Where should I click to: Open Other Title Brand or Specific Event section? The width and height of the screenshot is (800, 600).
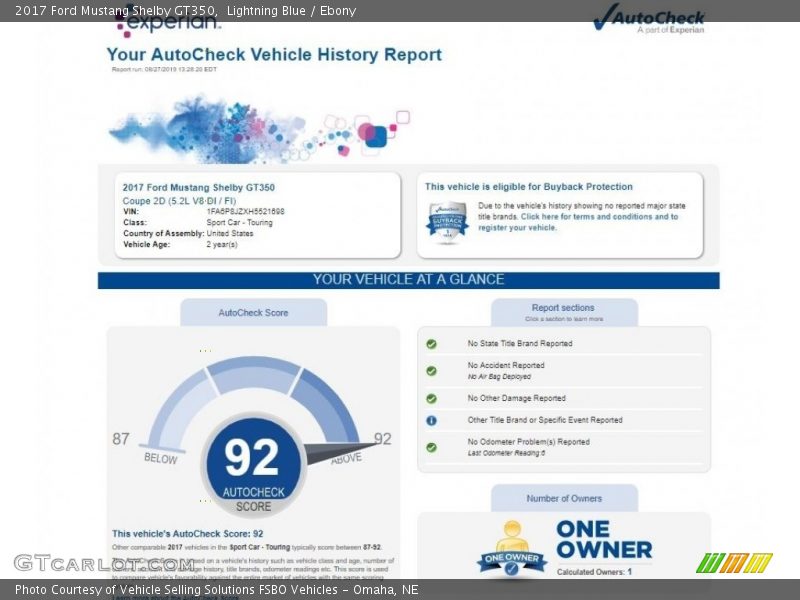[x=563, y=420]
